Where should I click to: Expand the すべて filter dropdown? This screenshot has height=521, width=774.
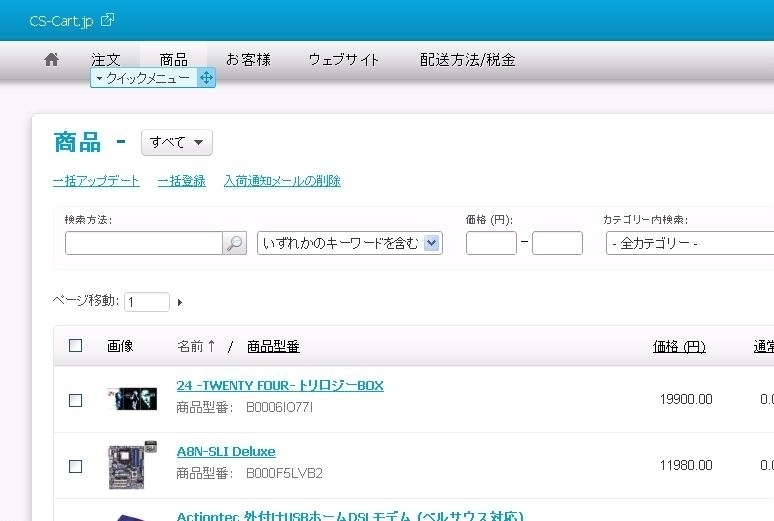(177, 143)
